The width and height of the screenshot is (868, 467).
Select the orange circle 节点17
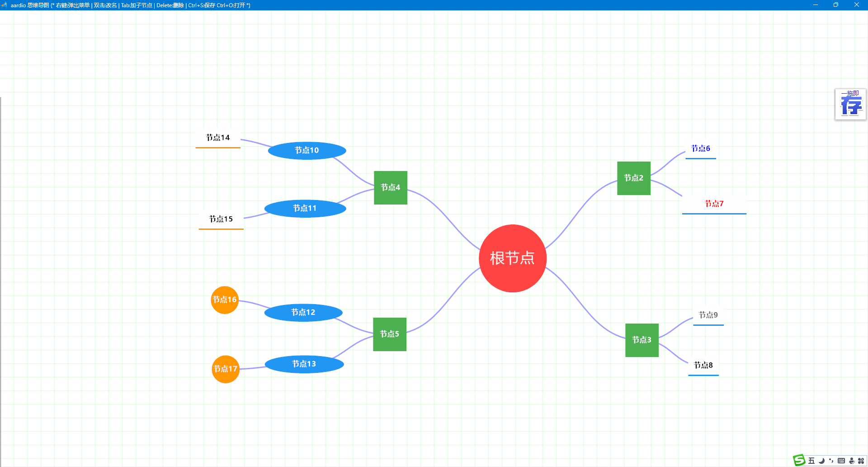[226, 369]
